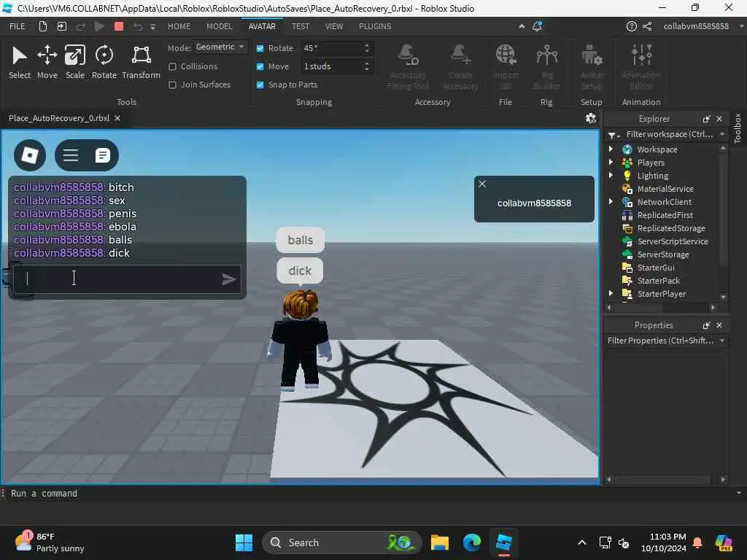The height and width of the screenshot is (560, 747).
Task: Click the Run a command bar
Action: (x=371, y=494)
